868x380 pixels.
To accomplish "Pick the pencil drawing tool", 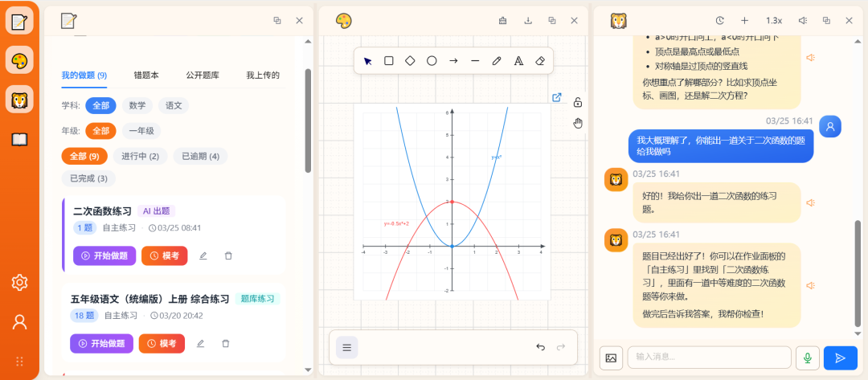I will pyautogui.click(x=497, y=61).
